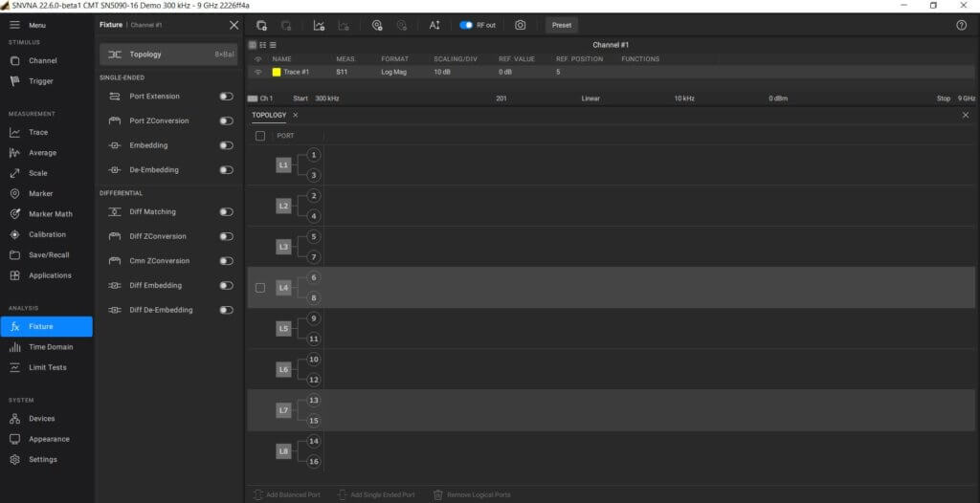Open Marker Math in the sidebar

50,214
